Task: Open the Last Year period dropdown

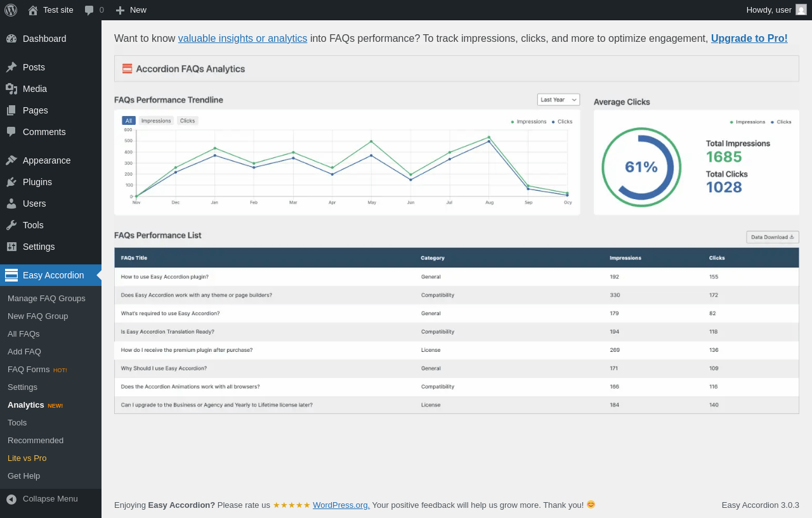Action: [x=558, y=100]
